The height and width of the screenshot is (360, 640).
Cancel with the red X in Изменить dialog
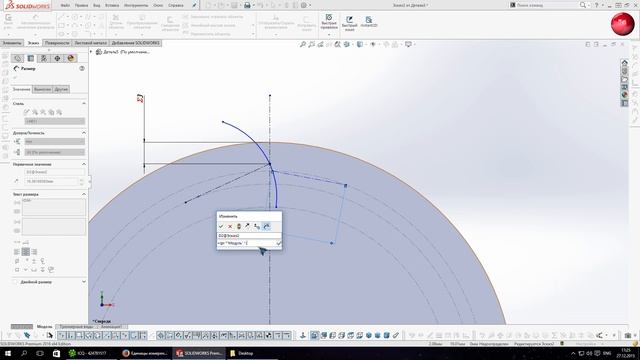pyautogui.click(x=230, y=226)
